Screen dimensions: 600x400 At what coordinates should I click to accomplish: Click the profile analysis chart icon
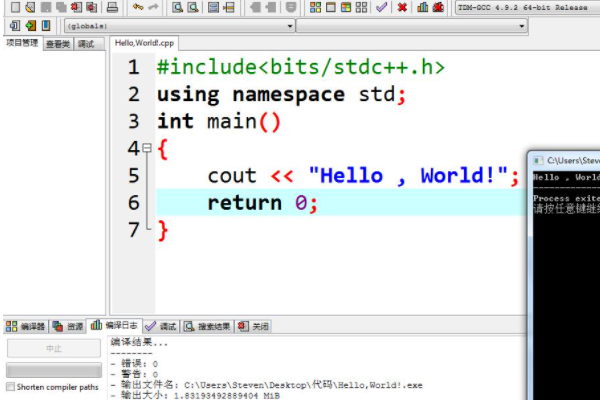tap(423, 7)
